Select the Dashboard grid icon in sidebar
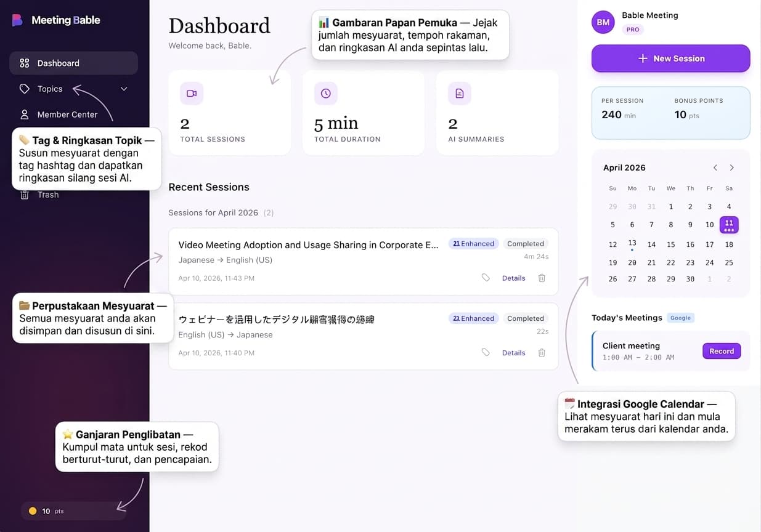 click(x=25, y=63)
